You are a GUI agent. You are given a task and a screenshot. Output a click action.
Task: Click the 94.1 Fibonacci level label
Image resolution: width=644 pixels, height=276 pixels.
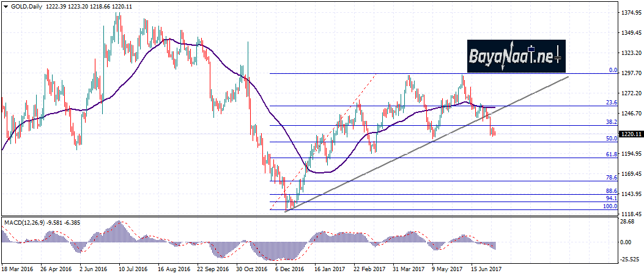(611, 198)
